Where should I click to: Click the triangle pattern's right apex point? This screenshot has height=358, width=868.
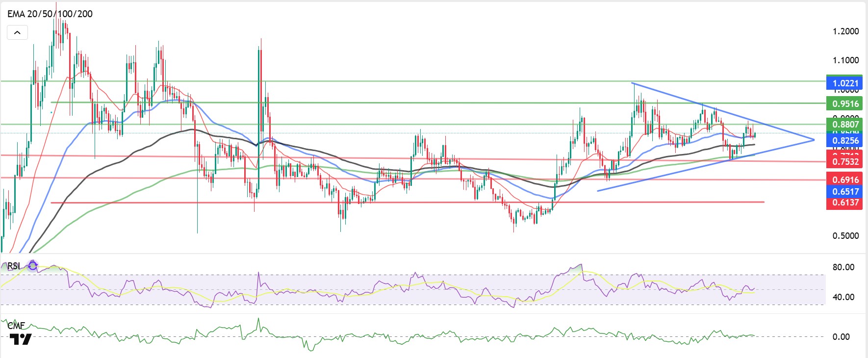click(x=814, y=140)
